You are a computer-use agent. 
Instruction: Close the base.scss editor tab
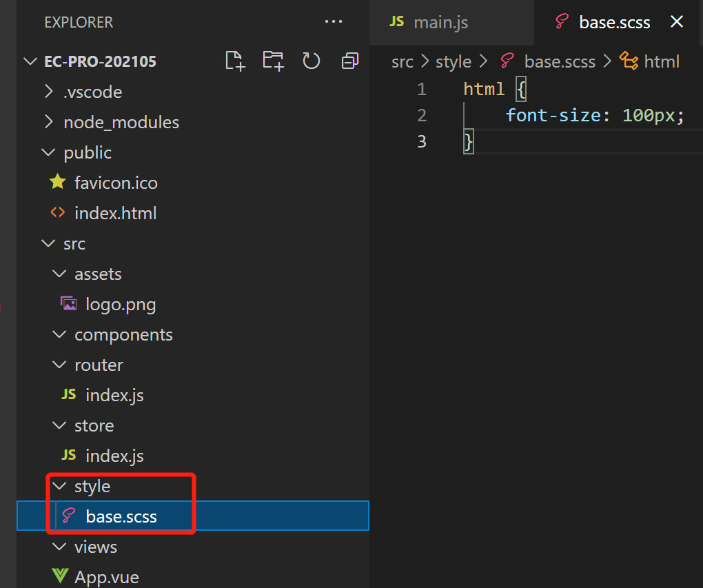tap(677, 22)
